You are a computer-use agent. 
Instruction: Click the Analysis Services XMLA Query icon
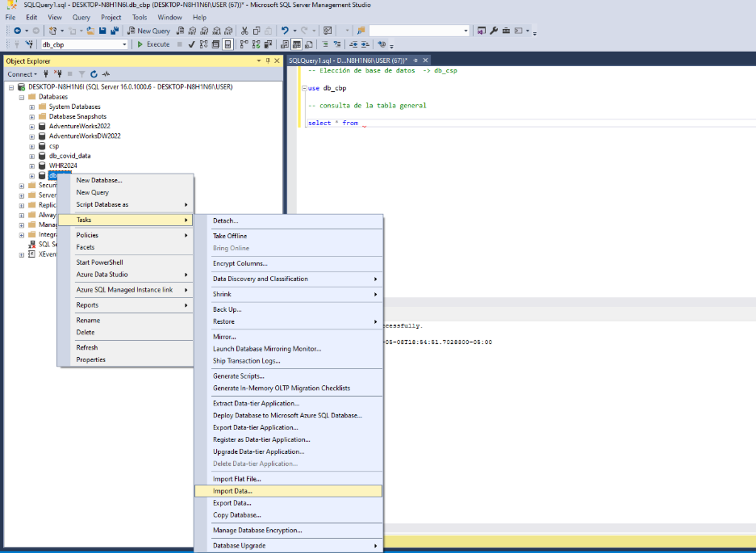click(x=216, y=31)
